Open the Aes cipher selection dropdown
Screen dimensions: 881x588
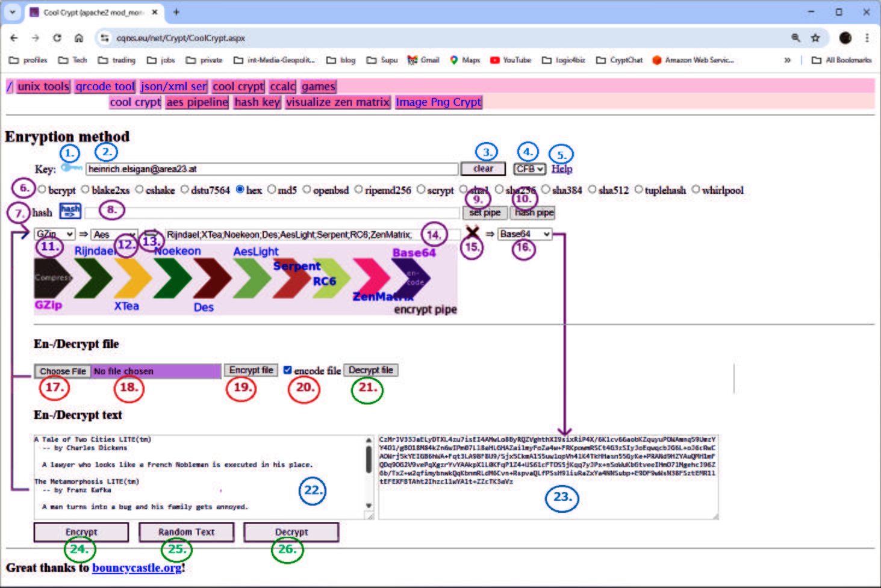pos(114,234)
